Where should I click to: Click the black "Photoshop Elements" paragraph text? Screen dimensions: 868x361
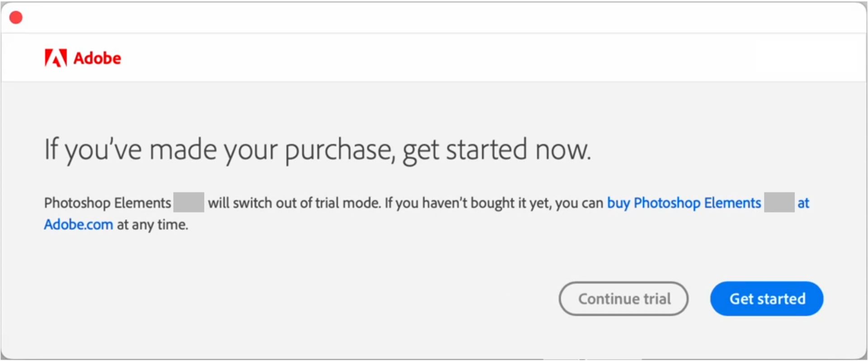[107, 203]
